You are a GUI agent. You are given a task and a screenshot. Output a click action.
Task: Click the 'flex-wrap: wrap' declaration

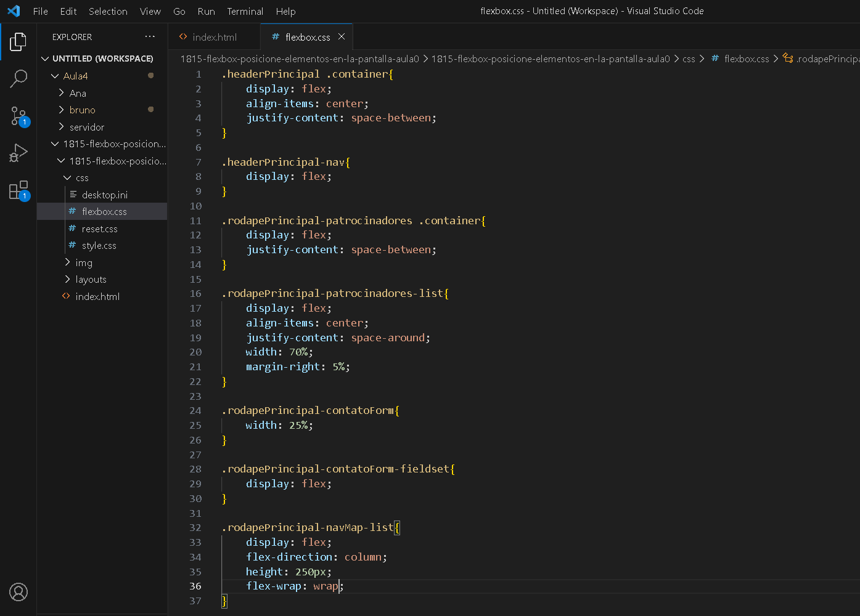[x=295, y=586]
